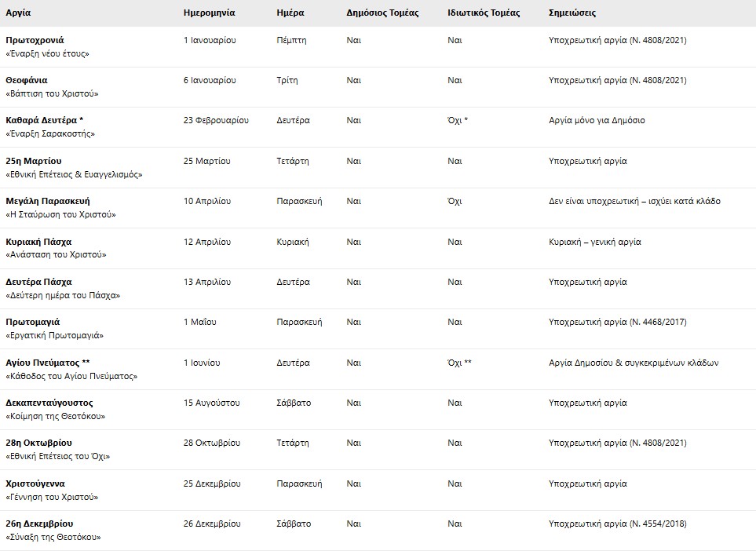Select the "Δευτέρα Πάσχα" holiday title

(x=38, y=282)
